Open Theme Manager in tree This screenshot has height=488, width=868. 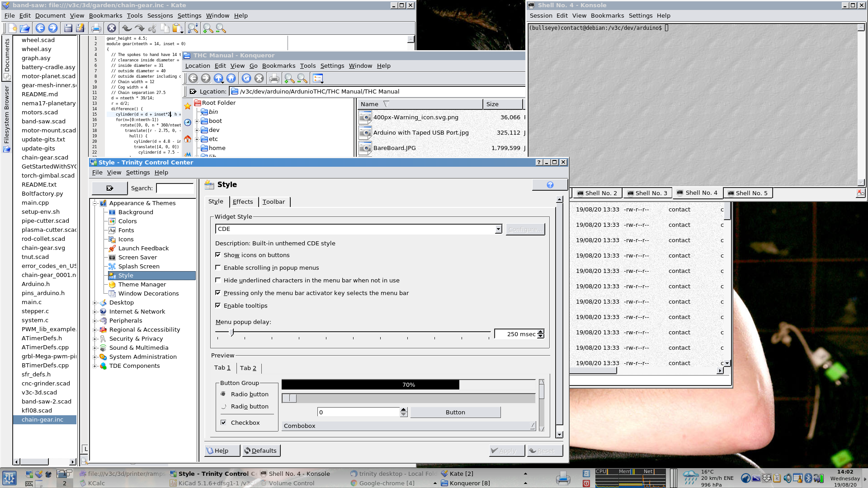[142, 284]
